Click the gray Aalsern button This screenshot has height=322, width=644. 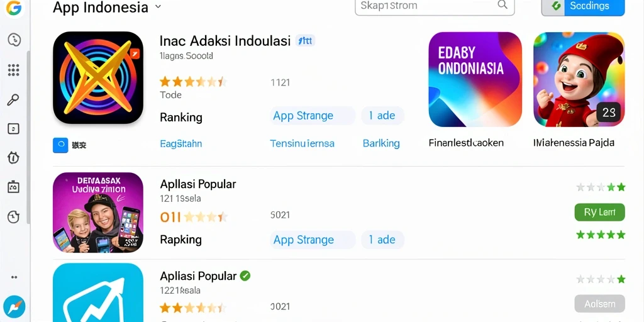click(599, 304)
